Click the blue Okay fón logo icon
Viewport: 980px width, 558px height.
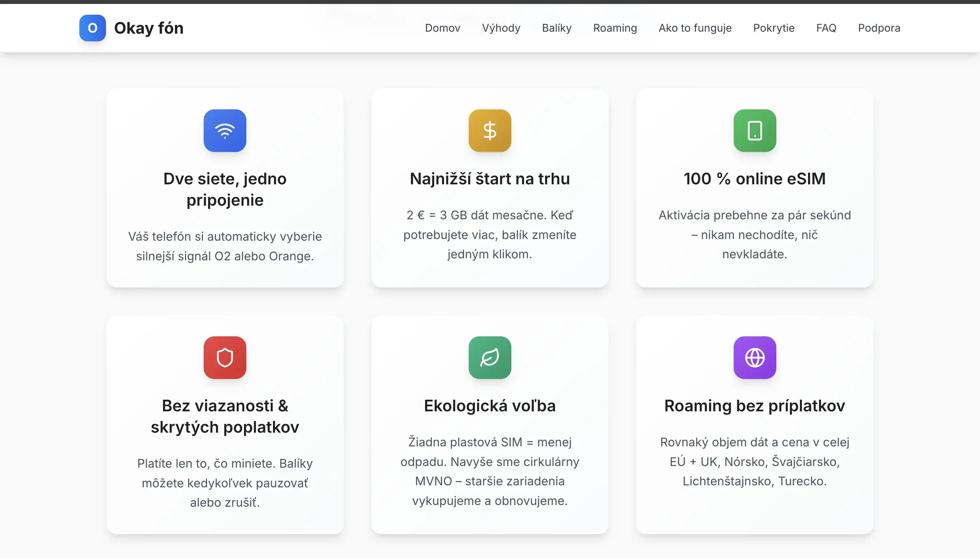point(92,28)
